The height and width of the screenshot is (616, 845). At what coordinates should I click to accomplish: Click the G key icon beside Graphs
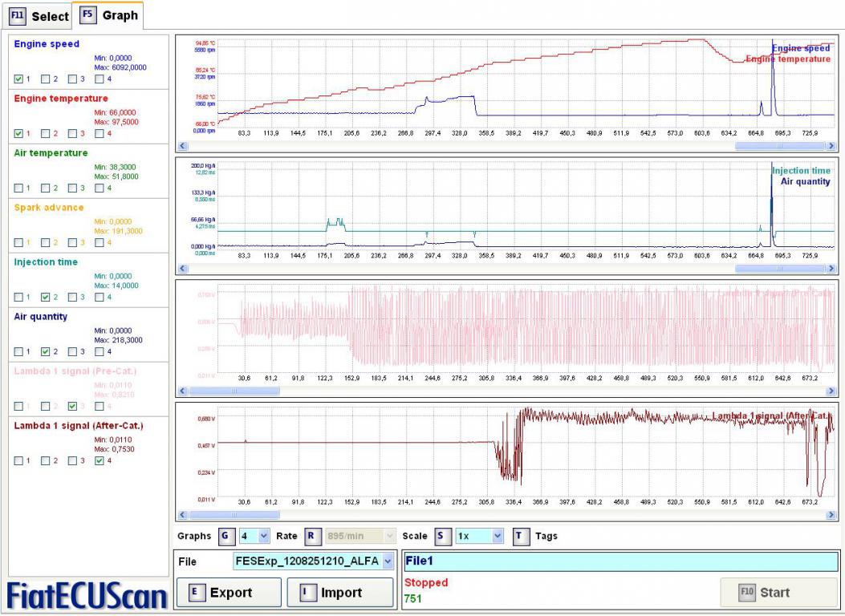click(x=226, y=536)
